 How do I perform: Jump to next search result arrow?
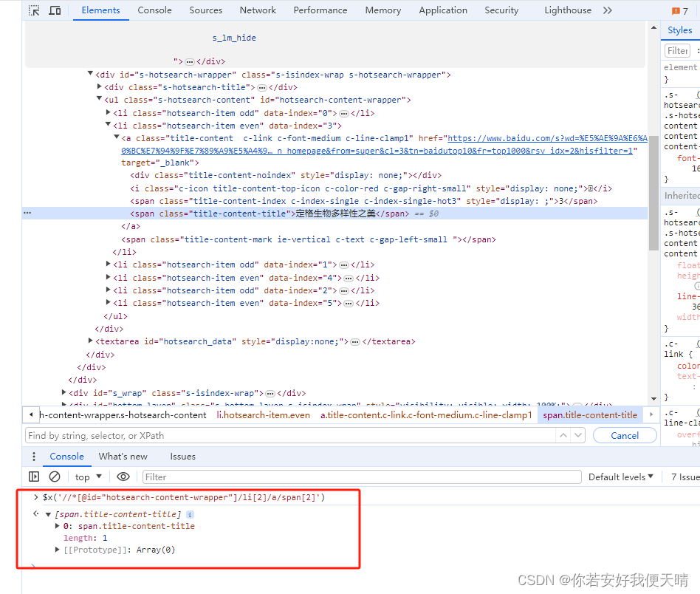point(578,435)
